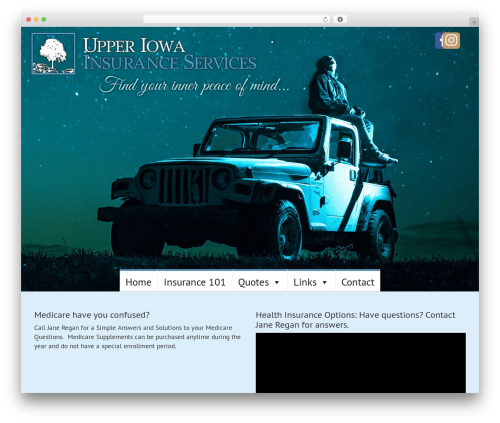Go to the Home menu item
500x423 pixels.
[x=138, y=282]
